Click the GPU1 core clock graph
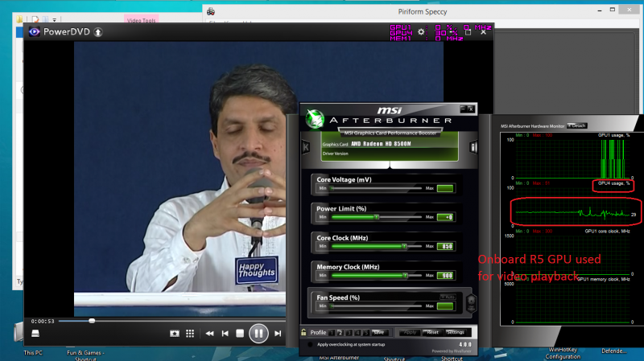Screen dimensions: 644x361 [572, 255]
